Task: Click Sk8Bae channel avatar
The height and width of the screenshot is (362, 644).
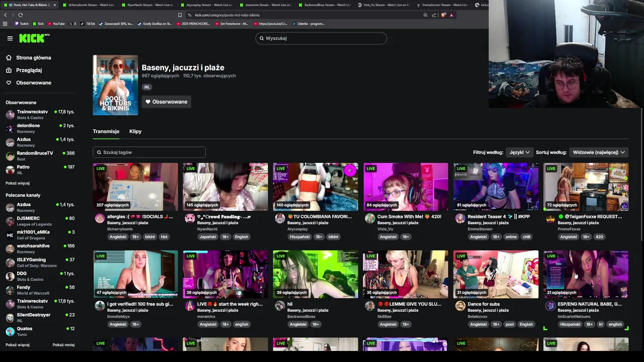Action: [x=370, y=306]
